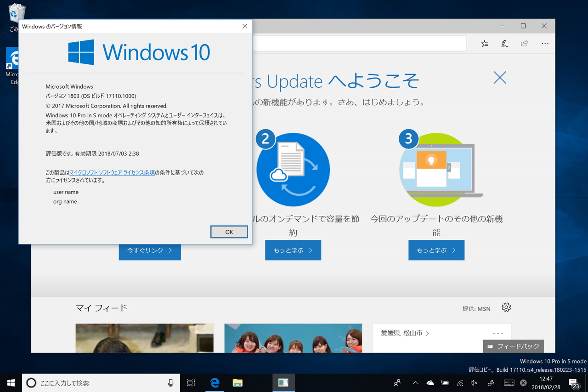
Task: Click OK in the Windows version dialog
Action: (x=229, y=232)
